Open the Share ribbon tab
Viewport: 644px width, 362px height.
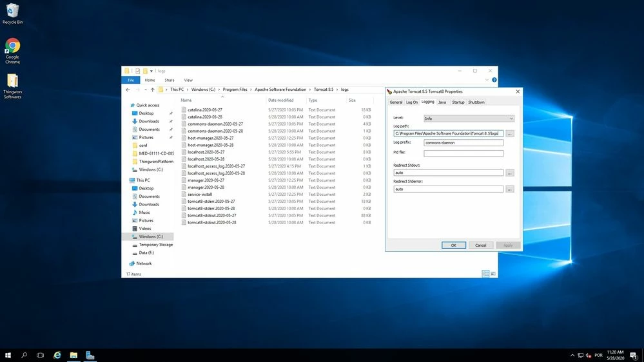click(169, 80)
